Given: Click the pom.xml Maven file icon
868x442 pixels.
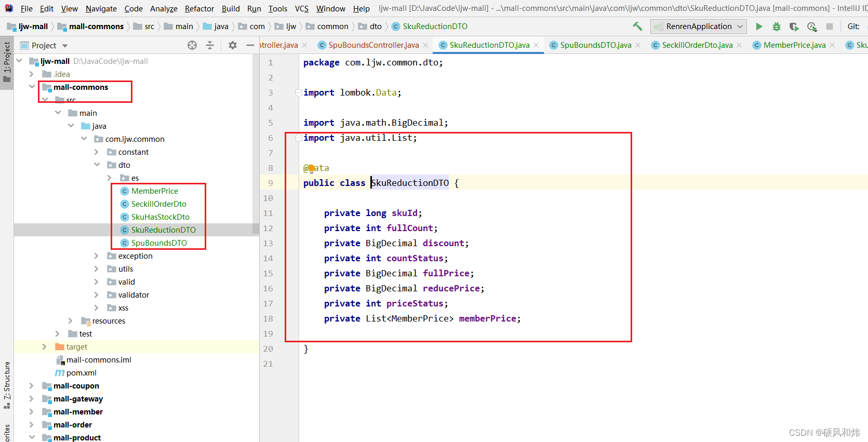Looking at the screenshot, I should click(60, 373).
